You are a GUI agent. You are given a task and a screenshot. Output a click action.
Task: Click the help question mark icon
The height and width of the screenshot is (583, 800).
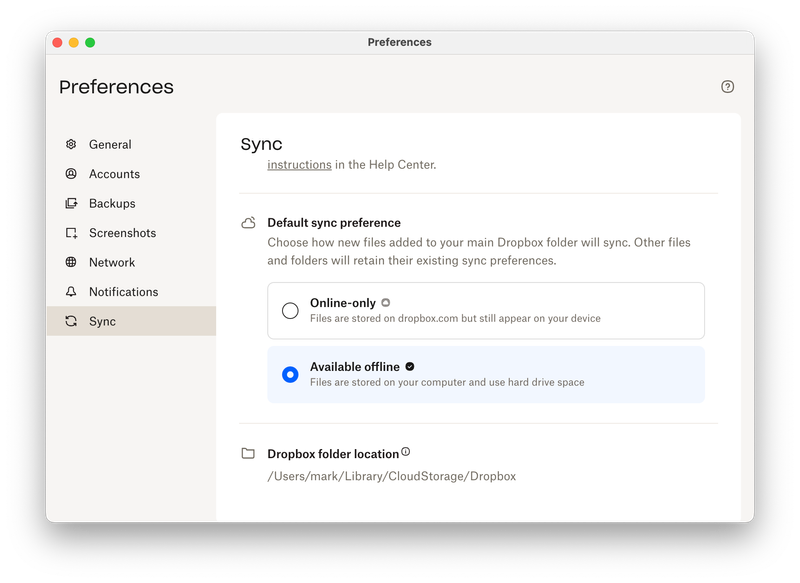tap(727, 86)
